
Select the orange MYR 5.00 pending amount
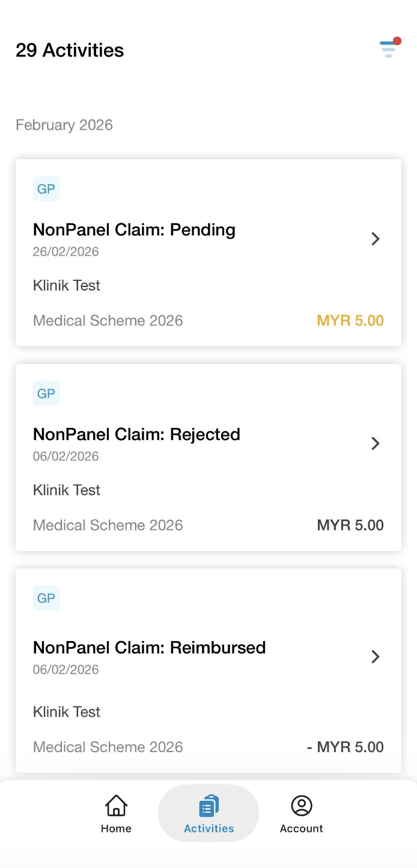coord(350,321)
